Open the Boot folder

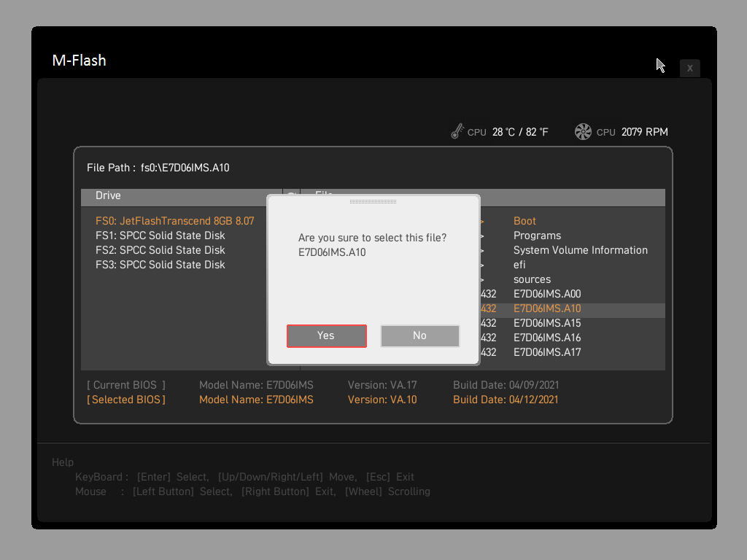[x=525, y=221]
